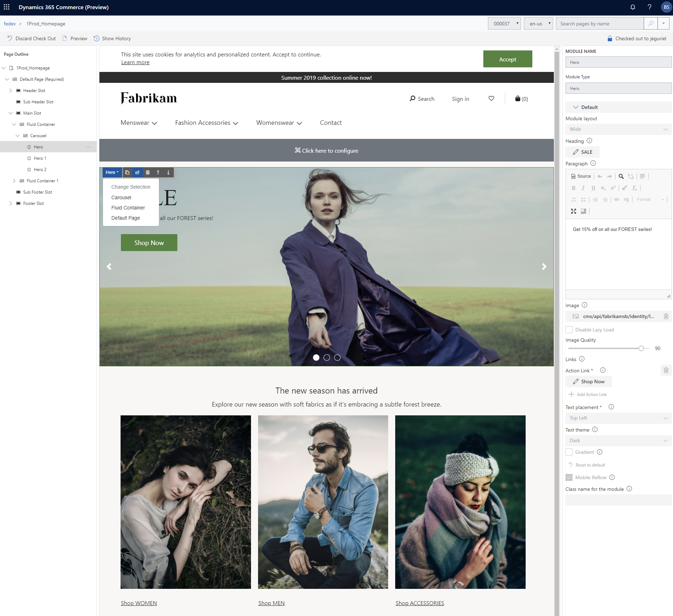Choose Carousel from Change Selection menu
673x616 pixels.
point(121,197)
